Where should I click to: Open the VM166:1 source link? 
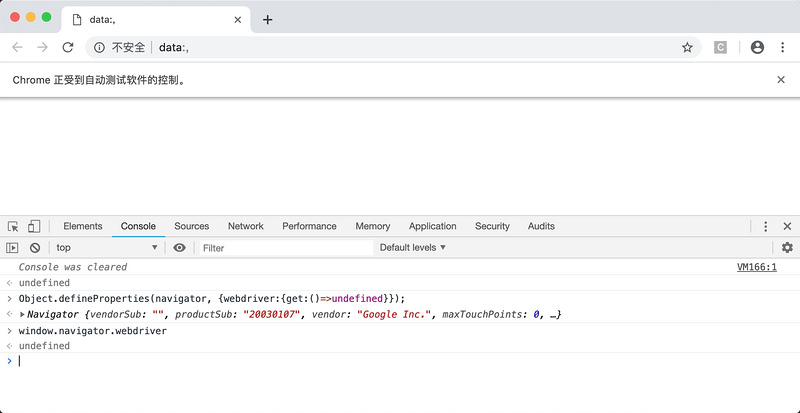[757, 267]
